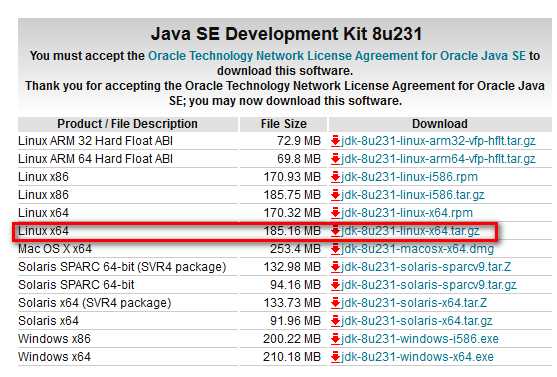The height and width of the screenshot is (377, 557).
Task: Download jdk-8u231-solaris-x64.tar.gz
Action: (x=417, y=321)
